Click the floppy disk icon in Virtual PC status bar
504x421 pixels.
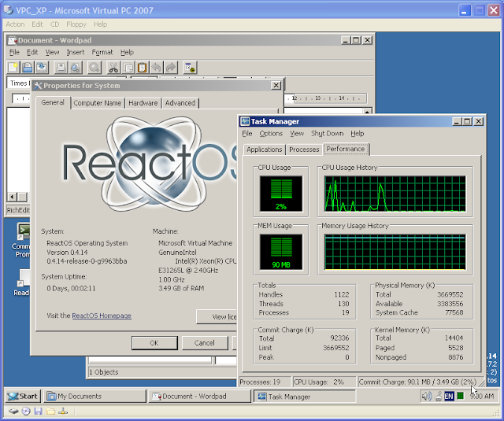(x=39, y=411)
